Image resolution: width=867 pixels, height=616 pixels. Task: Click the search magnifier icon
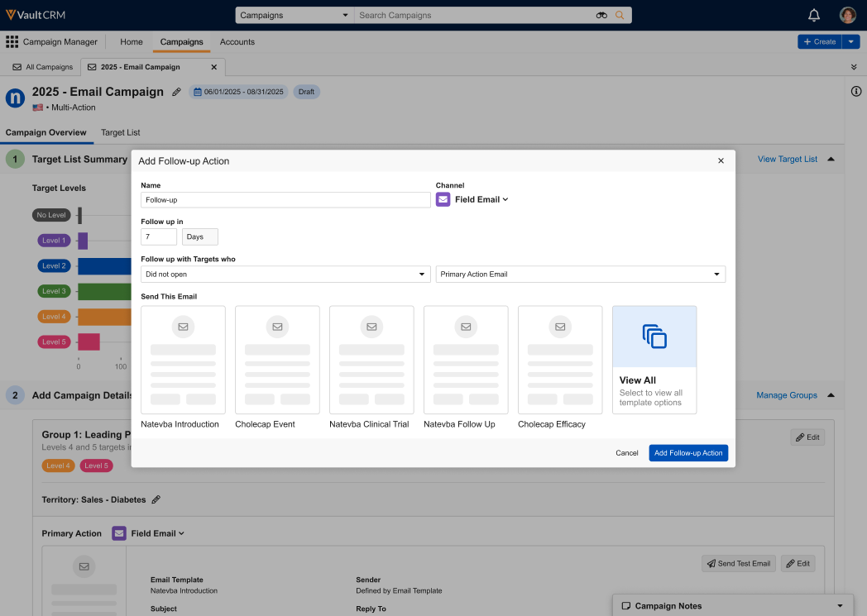click(x=620, y=15)
